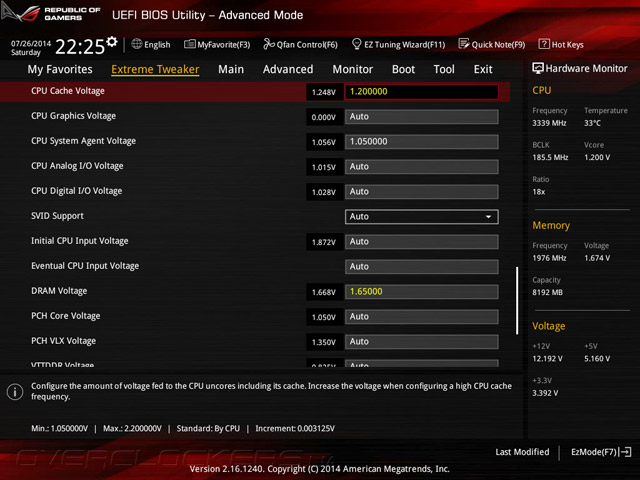Open Hot Keys help
The height and width of the screenshot is (480, 640).
pyautogui.click(x=561, y=44)
